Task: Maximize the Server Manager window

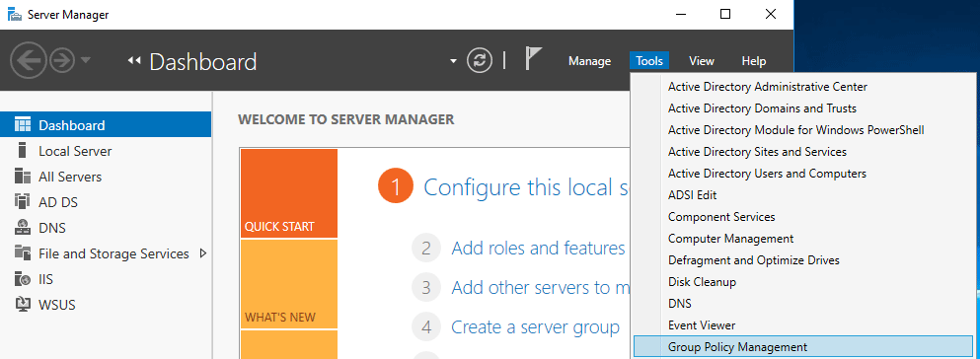Action: (725, 15)
